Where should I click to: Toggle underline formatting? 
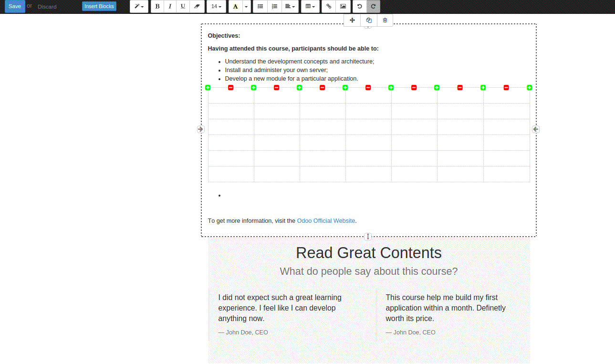tap(183, 7)
